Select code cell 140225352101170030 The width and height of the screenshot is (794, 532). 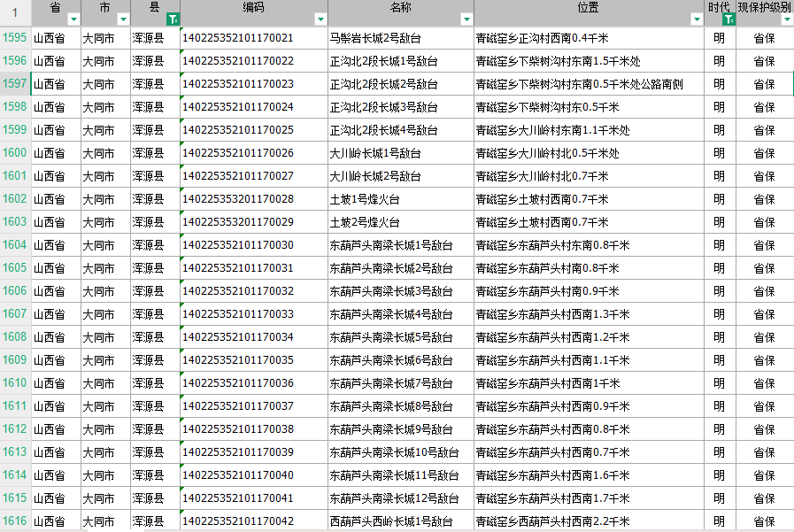click(x=254, y=245)
